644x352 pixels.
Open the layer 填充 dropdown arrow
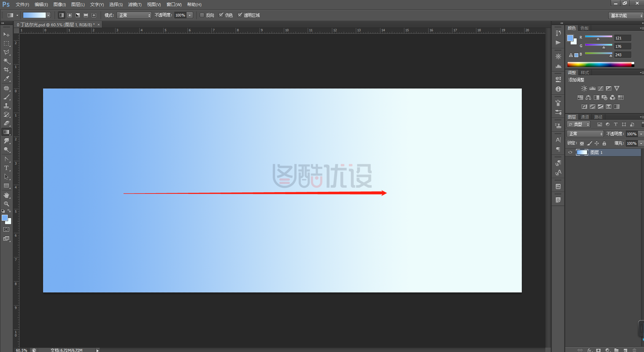click(x=641, y=143)
